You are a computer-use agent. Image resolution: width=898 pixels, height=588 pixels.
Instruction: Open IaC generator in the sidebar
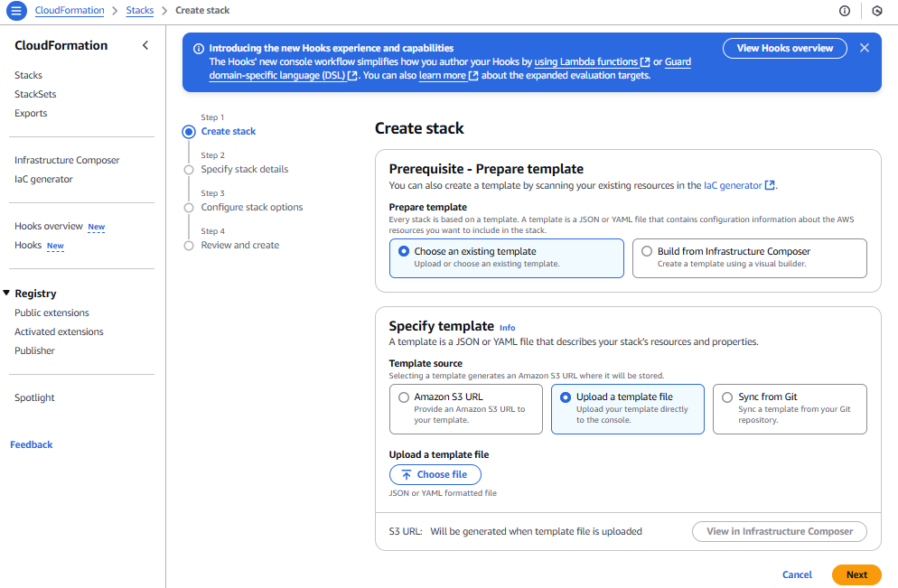pyautogui.click(x=43, y=179)
